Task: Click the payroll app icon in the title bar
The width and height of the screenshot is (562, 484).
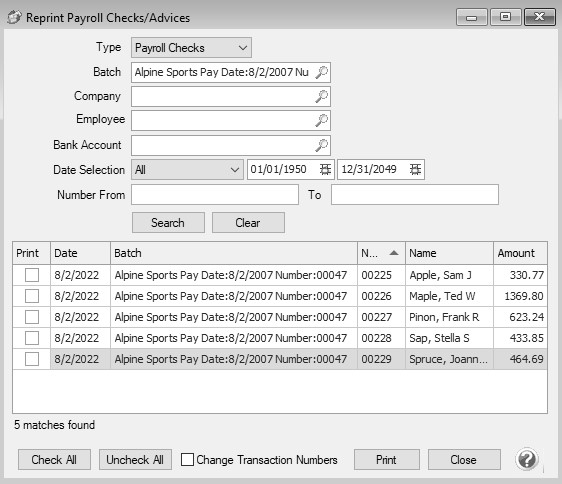Action: point(14,18)
